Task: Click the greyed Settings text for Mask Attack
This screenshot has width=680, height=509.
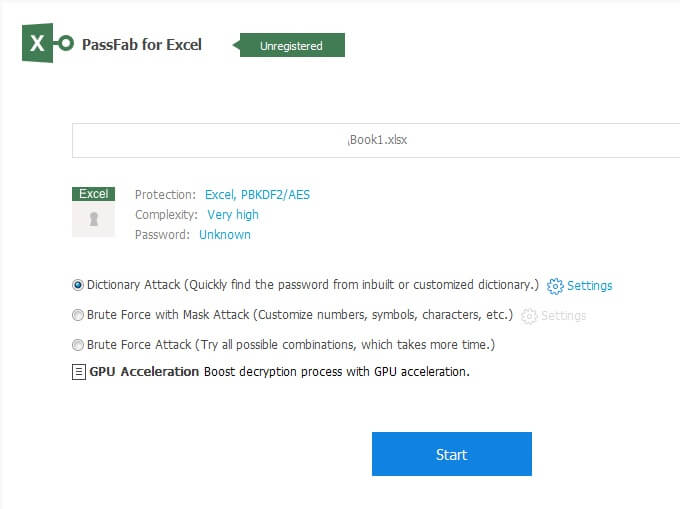Action: [x=563, y=316]
